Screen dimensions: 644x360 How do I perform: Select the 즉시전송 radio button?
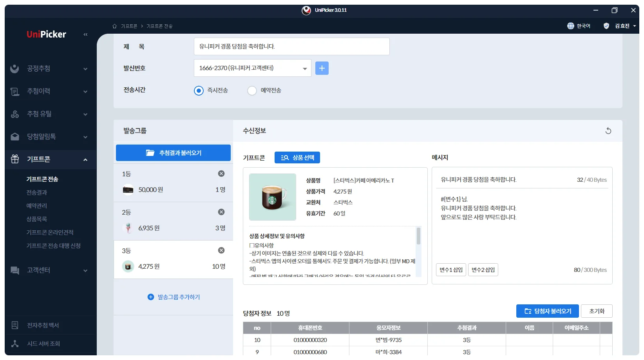(x=199, y=90)
